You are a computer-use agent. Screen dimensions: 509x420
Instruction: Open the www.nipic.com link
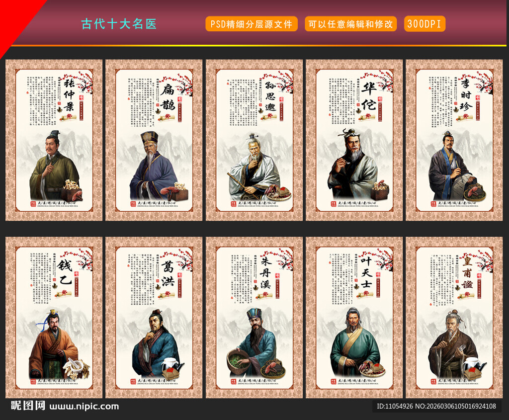click(84, 407)
